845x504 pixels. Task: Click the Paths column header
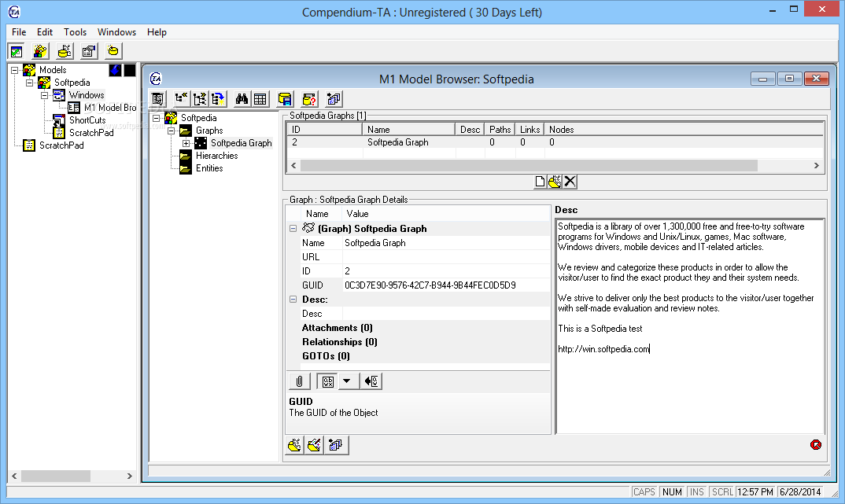[x=500, y=129]
